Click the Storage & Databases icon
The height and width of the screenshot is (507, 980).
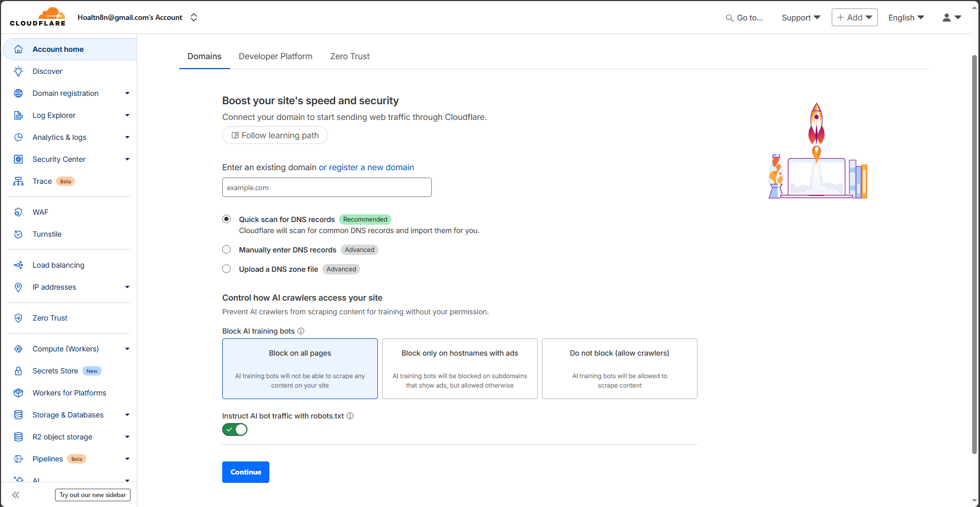click(18, 415)
